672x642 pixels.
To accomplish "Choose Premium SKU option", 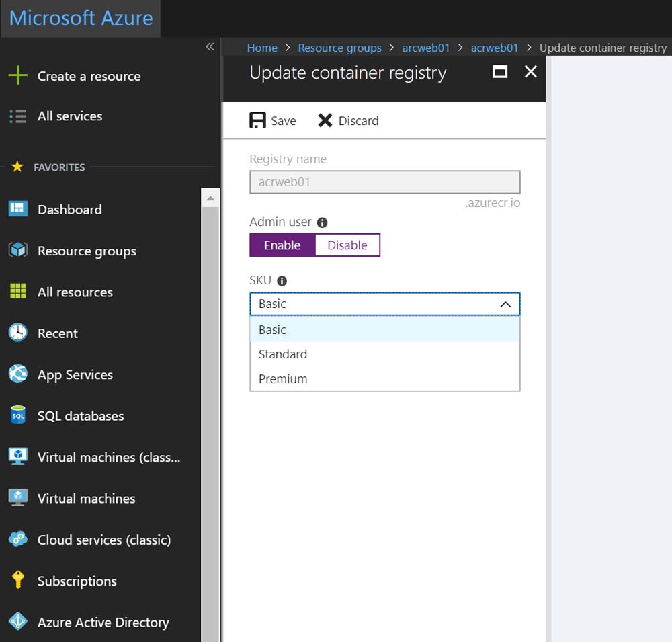I will point(283,379).
